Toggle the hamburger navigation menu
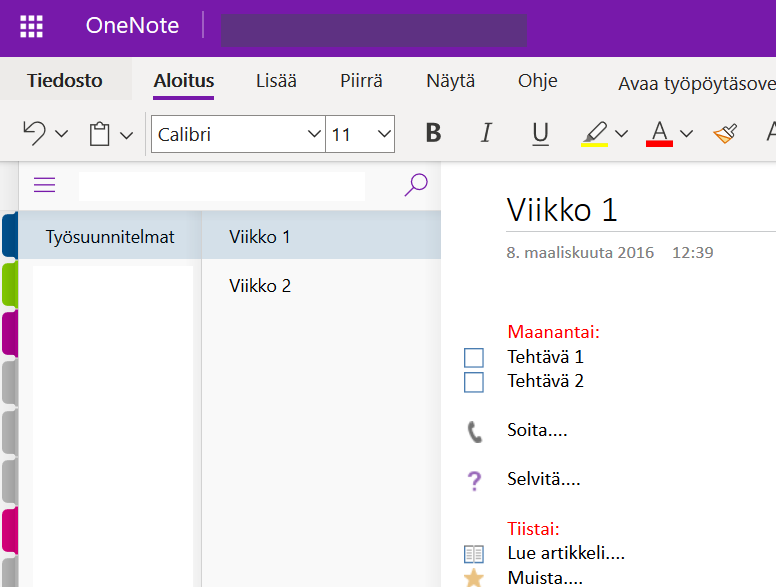The height and width of the screenshot is (587, 776). point(45,185)
